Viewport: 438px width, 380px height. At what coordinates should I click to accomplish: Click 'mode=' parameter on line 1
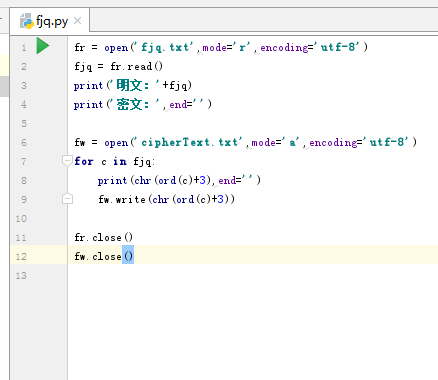[218, 47]
